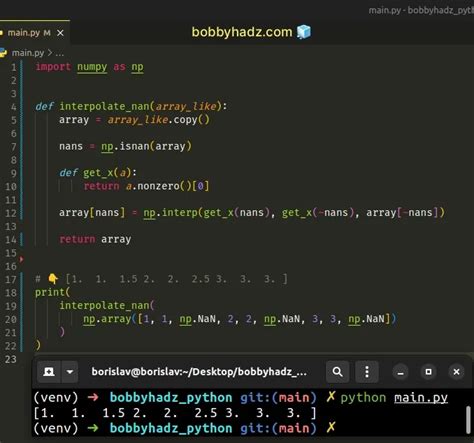Click 'a.nonzero()[0]' on line 10
The image size is (474, 443).
[x=167, y=186]
